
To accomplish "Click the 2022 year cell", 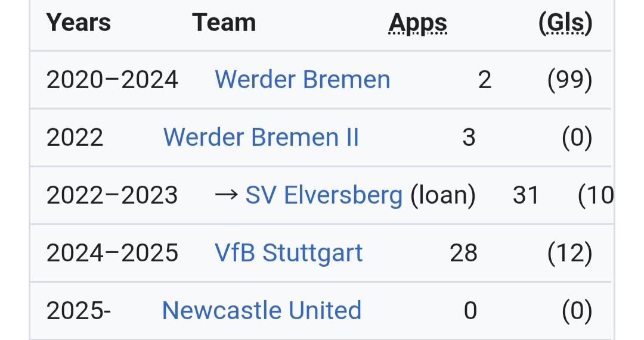I will (x=75, y=138).
